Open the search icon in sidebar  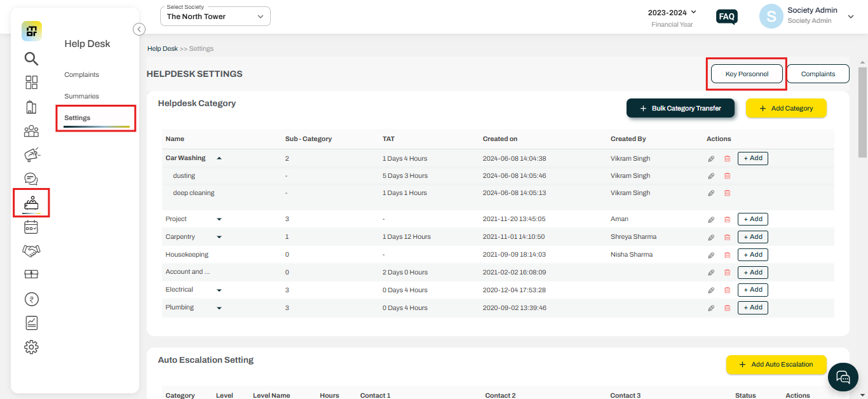(x=31, y=58)
